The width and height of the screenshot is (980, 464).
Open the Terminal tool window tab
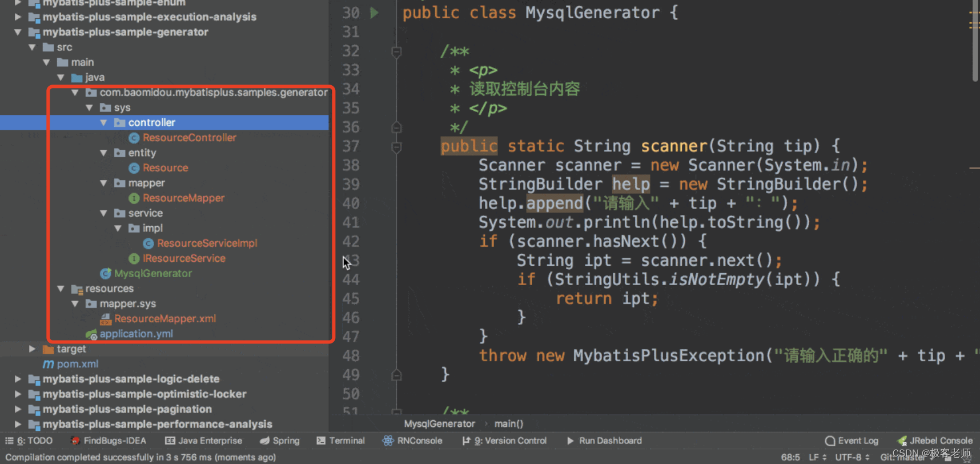pos(340,441)
